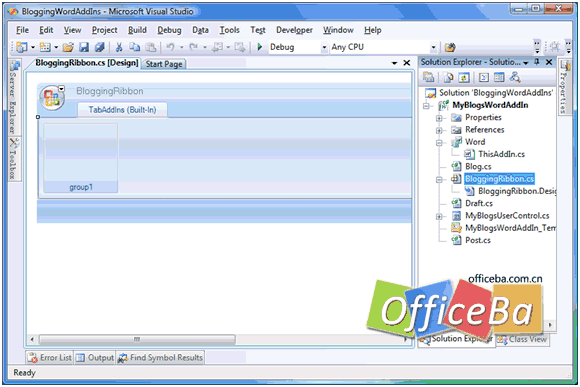
Task: Open the Find Symbol Results tab
Action: [x=161, y=358]
